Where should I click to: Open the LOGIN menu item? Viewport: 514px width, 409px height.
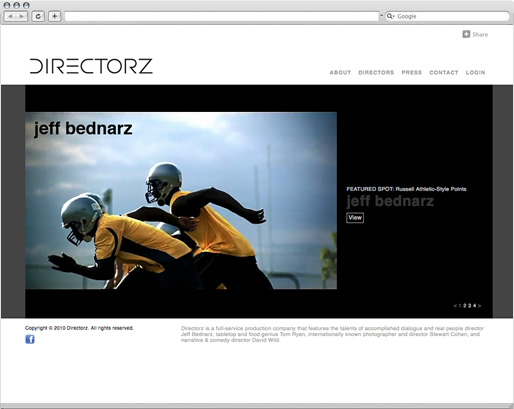(x=476, y=72)
